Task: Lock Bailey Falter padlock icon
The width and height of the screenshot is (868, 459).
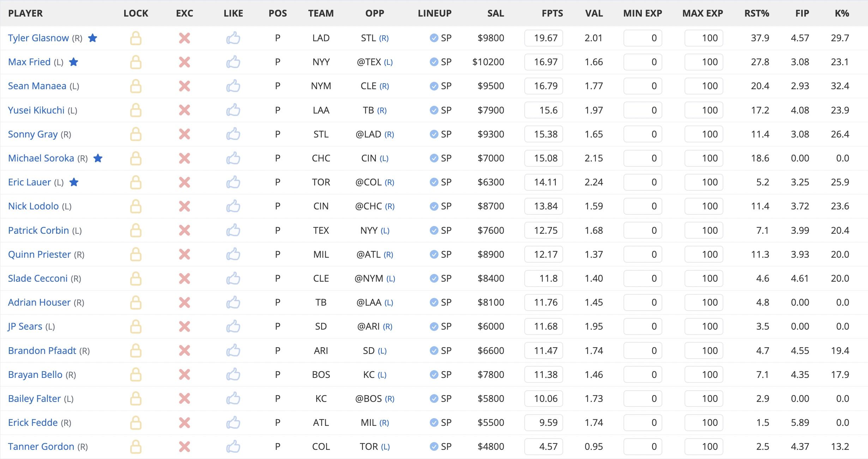Action: click(136, 399)
